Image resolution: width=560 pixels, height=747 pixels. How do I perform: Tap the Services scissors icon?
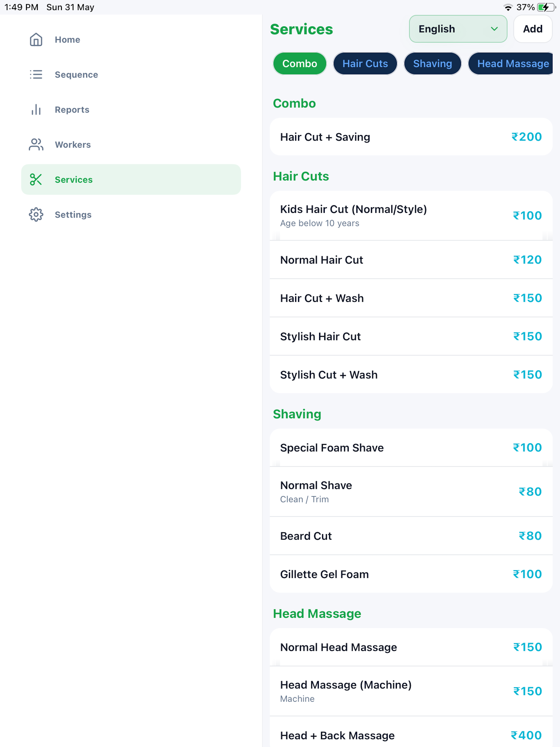[36, 180]
